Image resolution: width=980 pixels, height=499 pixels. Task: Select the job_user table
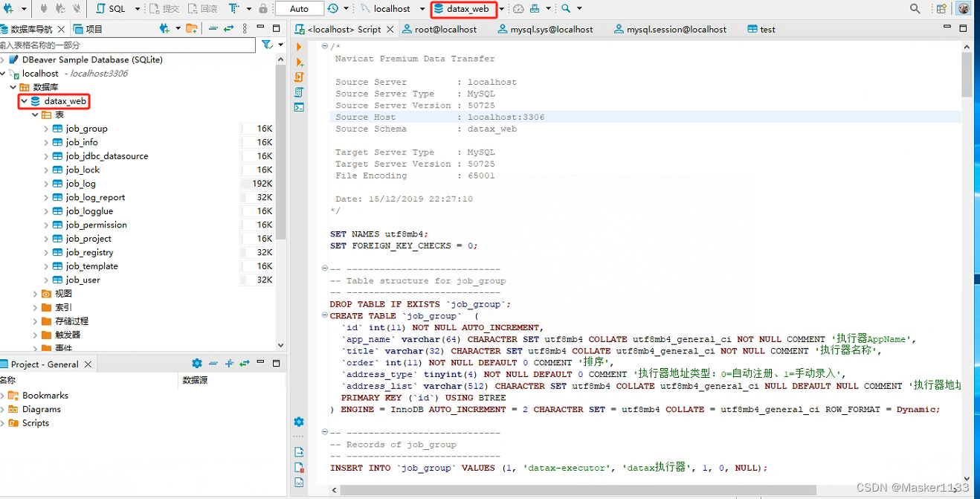(x=83, y=280)
